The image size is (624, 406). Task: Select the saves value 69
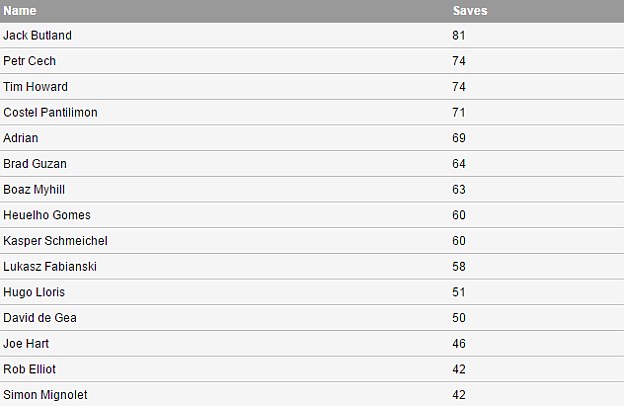point(459,138)
